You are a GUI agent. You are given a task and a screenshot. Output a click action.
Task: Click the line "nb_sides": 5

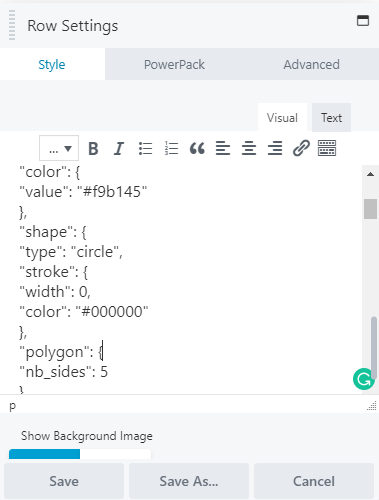coord(64,372)
